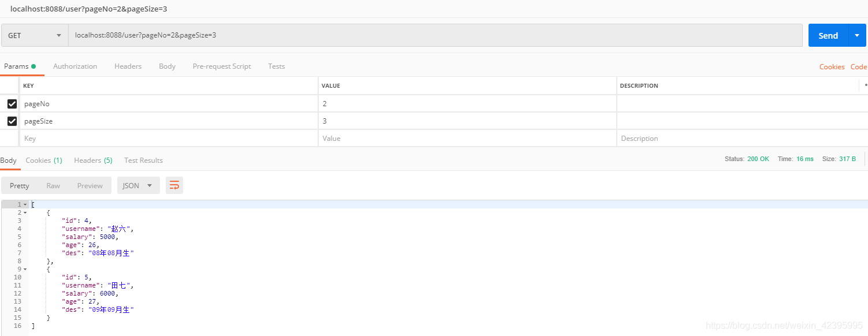Switch to the Authorization tab

click(x=75, y=66)
